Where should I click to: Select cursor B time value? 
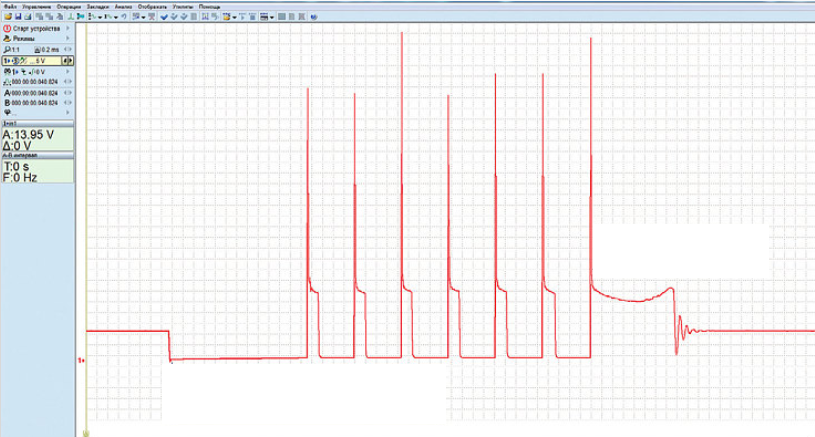click(x=34, y=103)
